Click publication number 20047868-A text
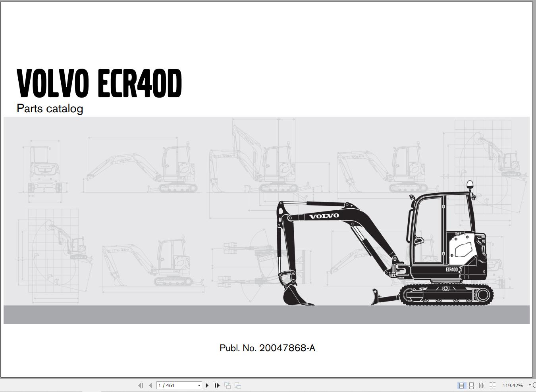536x392 pixels. 268,348
